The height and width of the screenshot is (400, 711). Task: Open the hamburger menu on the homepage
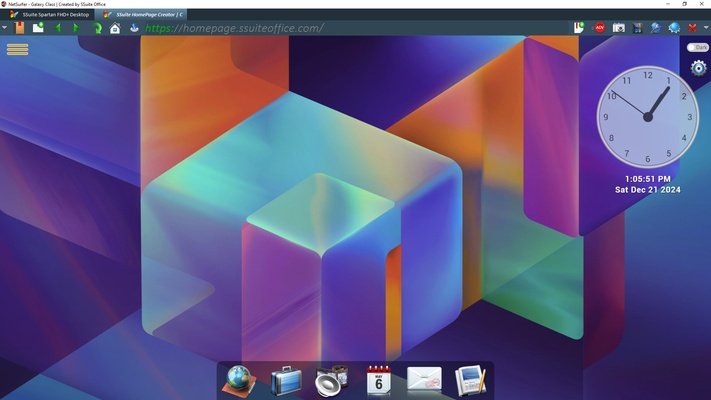pyautogui.click(x=18, y=49)
